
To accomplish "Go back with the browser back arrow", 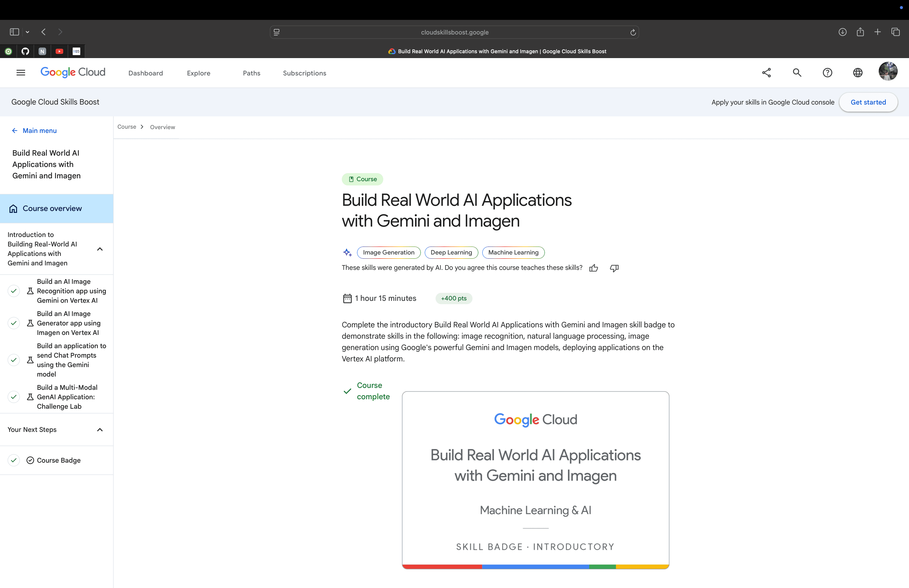I will click(x=44, y=32).
